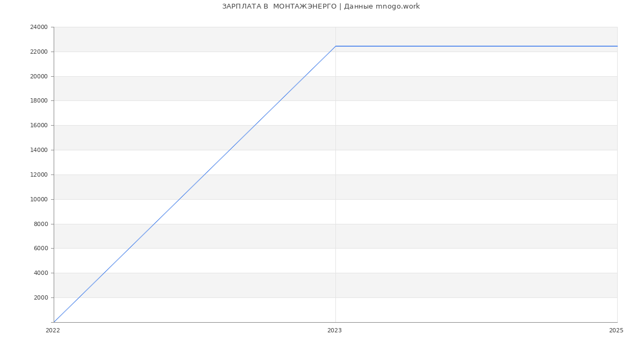Click the middle of the flat line segment
This screenshot has height=349, width=644.
click(x=476, y=46)
